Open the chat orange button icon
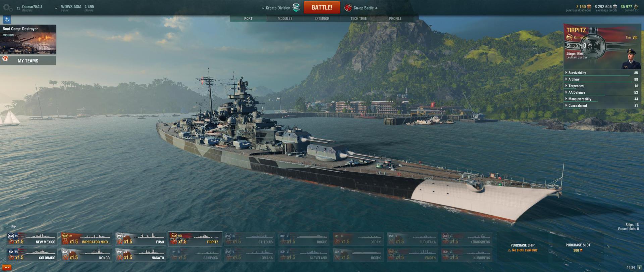Screen dimensions: 644x272 (x=6, y=268)
